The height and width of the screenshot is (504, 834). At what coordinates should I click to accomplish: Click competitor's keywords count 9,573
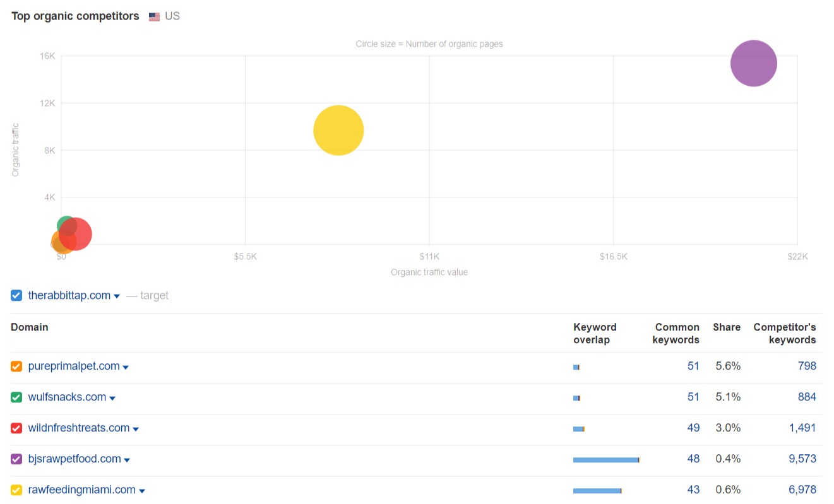pyautogui.click(x=802, y=459)
